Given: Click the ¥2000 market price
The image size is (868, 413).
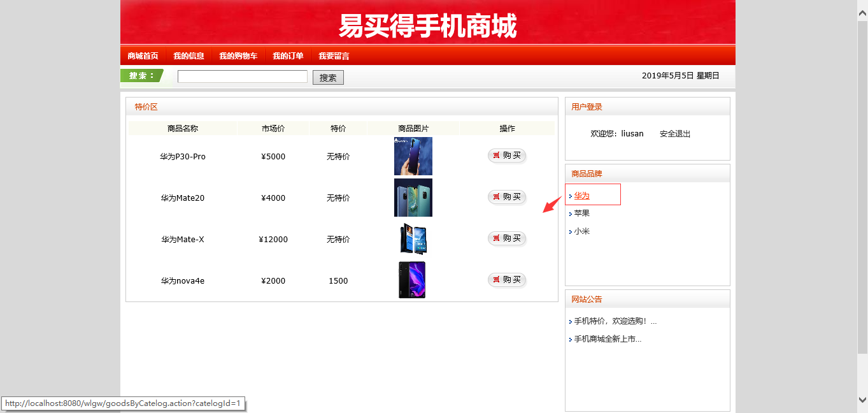Looking at the screenshot, I should pyautogui.click(x=273, y=281).
